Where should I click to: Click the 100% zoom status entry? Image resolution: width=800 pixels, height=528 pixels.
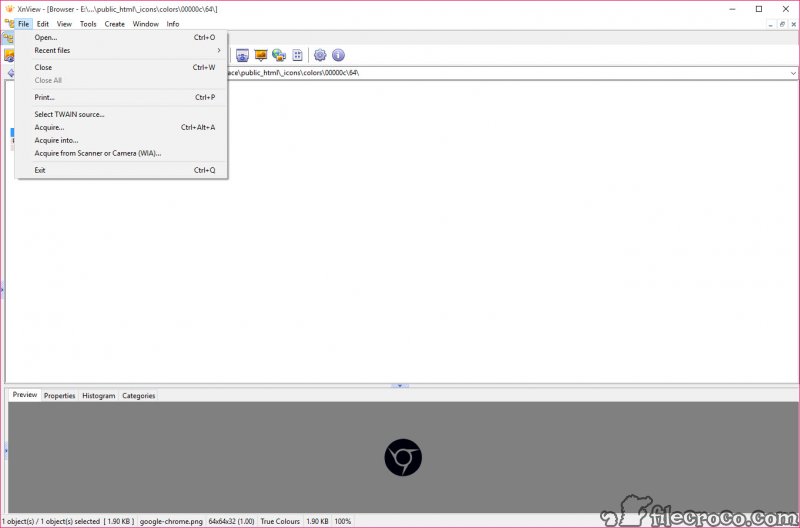pos(343,521)
